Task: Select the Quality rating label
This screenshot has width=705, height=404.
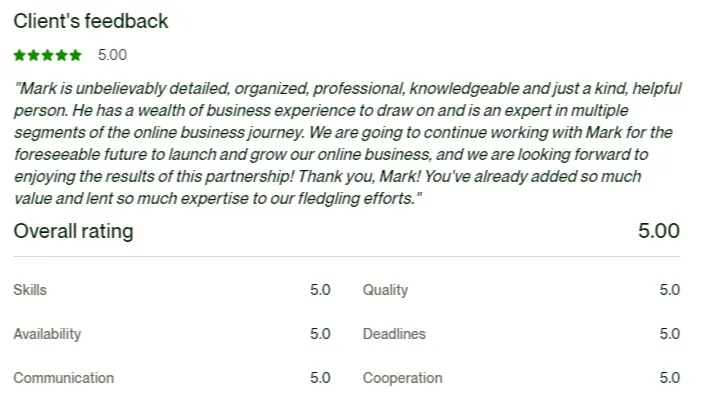Action: coord(385,290)
